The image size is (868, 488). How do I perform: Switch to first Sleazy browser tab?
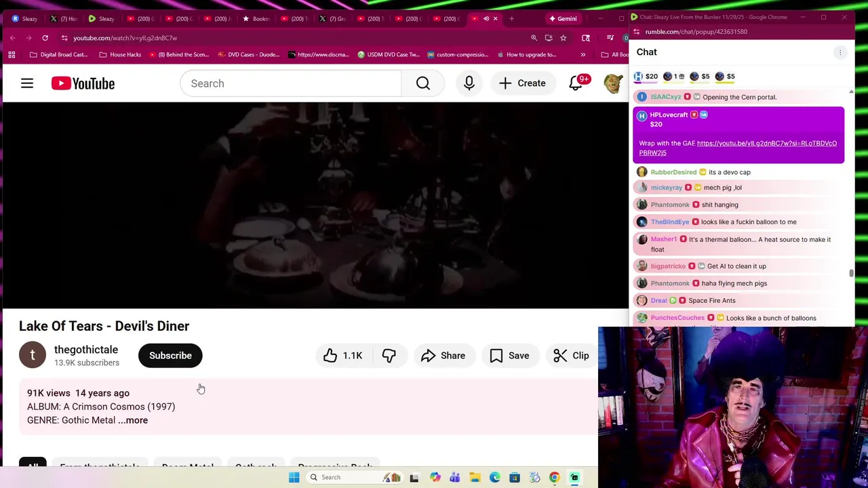(24, 18)
